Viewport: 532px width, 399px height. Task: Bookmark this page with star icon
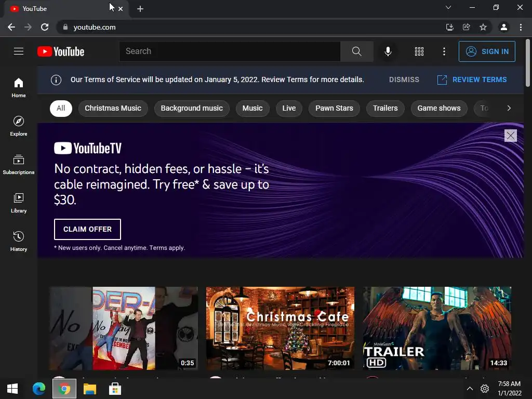(x=483, y=27)
